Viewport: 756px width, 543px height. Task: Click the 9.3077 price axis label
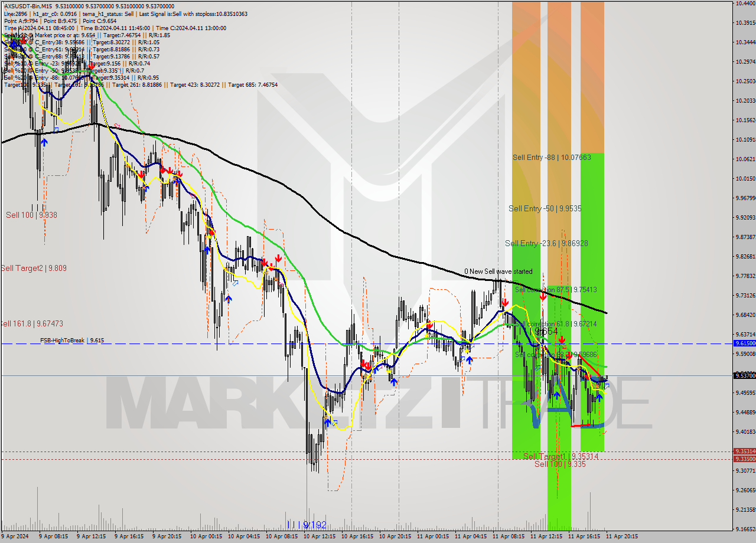pyautogui.click(x=745, y=470)
